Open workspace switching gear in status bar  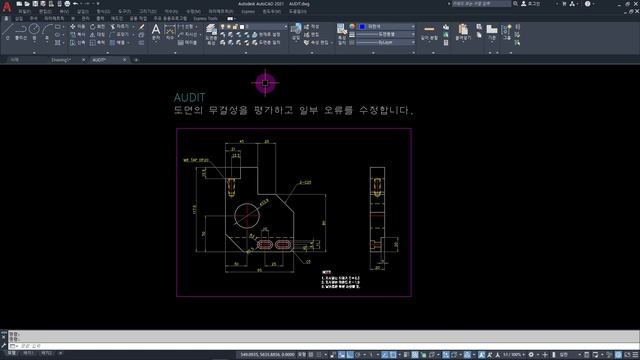coord(531,355)
